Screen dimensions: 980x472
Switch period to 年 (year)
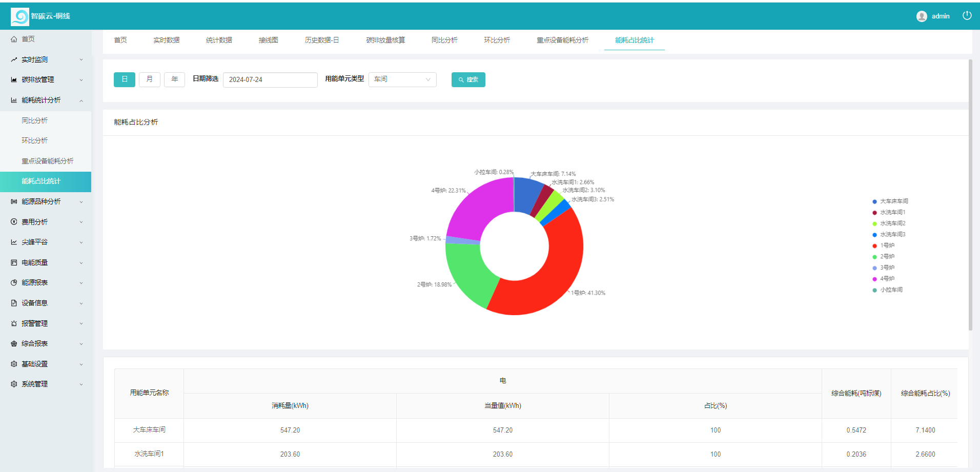[x=174, y=79]
